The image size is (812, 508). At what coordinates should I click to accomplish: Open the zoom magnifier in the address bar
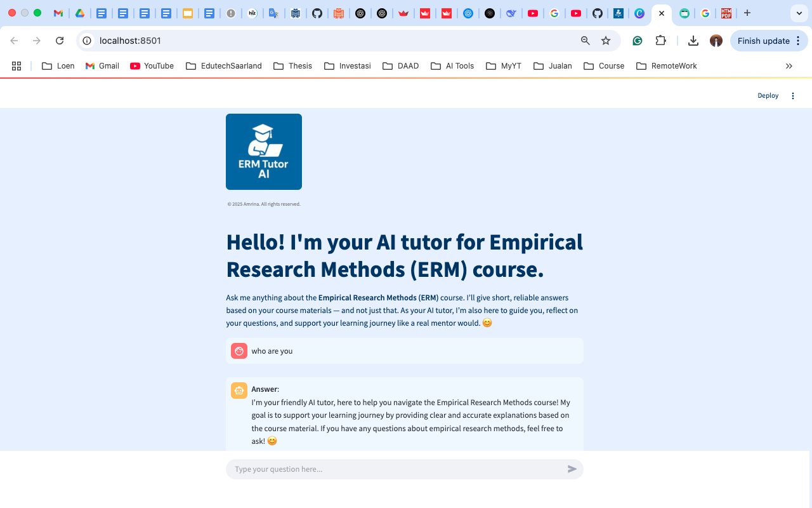point(586,41)
